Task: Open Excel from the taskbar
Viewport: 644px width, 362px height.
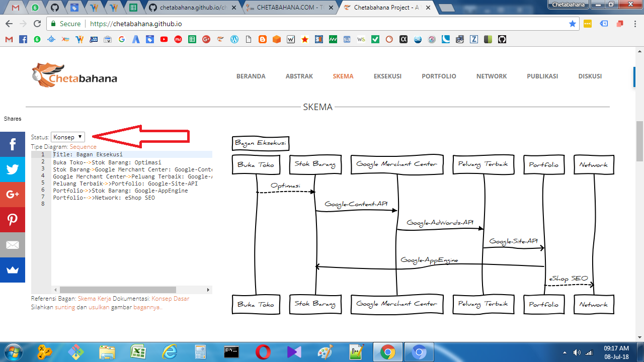Action: click(x=138, y=352)
